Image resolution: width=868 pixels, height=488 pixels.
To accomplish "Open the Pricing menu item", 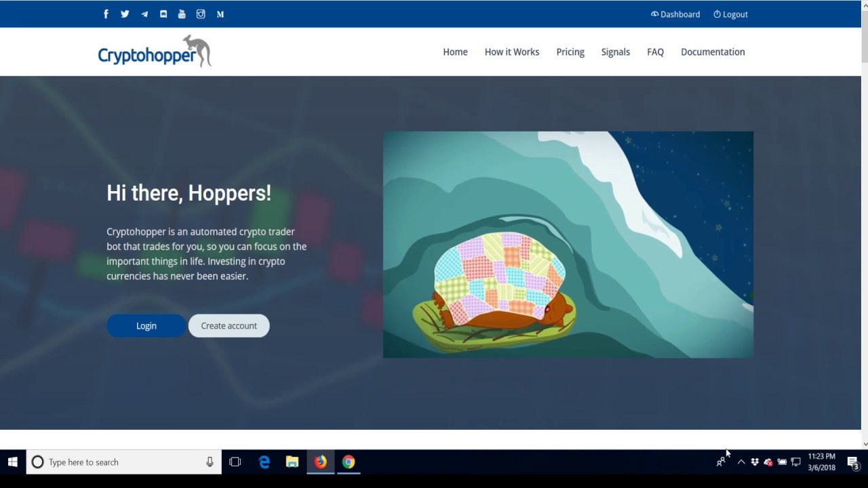I will [570, 52].
